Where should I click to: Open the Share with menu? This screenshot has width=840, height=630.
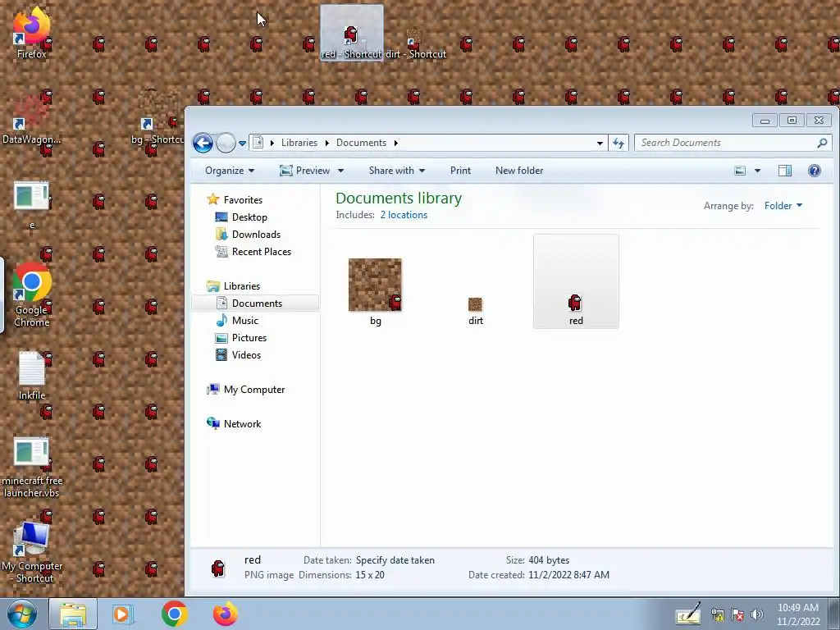click(x=397, y=171)
